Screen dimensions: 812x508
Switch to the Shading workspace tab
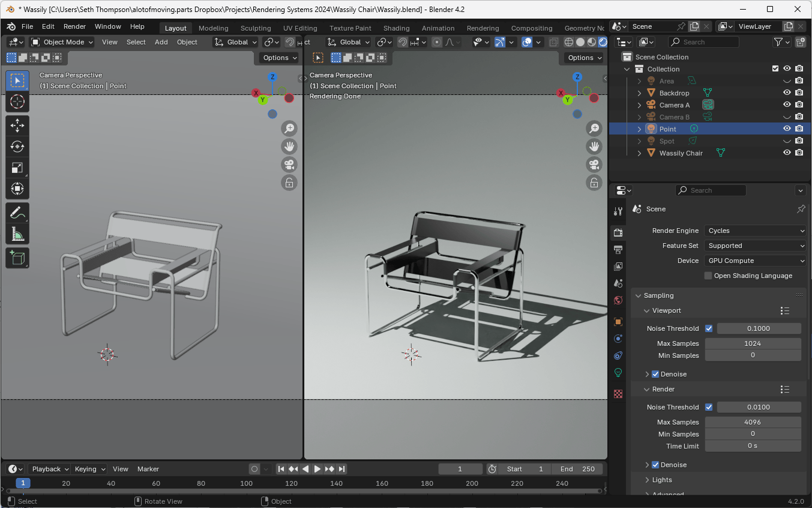396,28
